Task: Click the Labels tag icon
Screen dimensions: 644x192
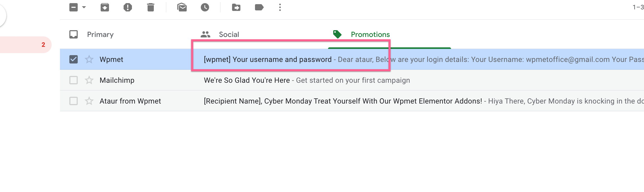Action: [259, 7]
